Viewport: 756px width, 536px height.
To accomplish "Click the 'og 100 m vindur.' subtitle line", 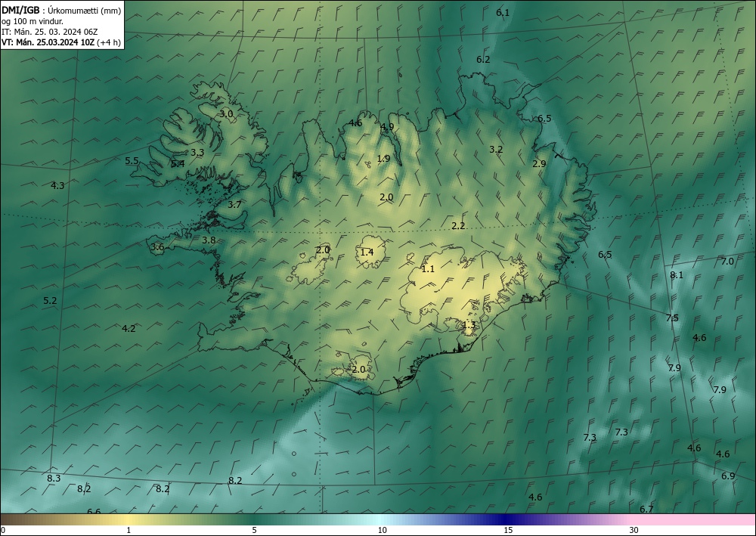I will (33, 20).
